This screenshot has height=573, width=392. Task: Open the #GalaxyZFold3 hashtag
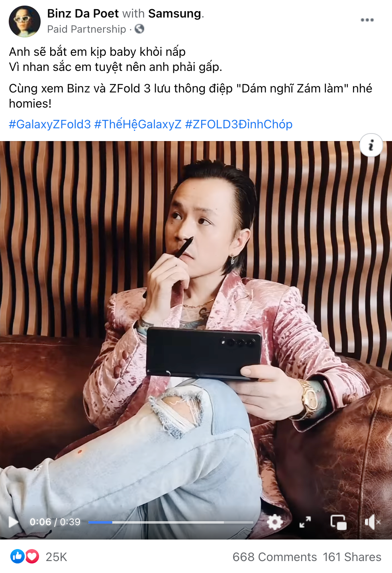coord(50,124)
